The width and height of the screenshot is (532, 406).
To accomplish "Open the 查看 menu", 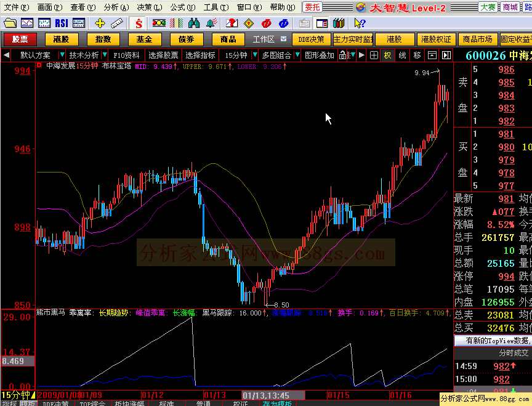I will pos(83,7).
